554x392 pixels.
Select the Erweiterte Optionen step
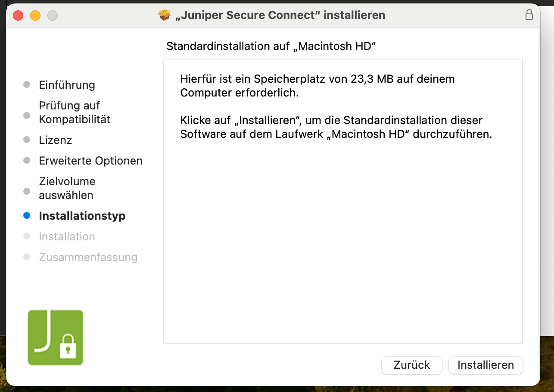90,161
